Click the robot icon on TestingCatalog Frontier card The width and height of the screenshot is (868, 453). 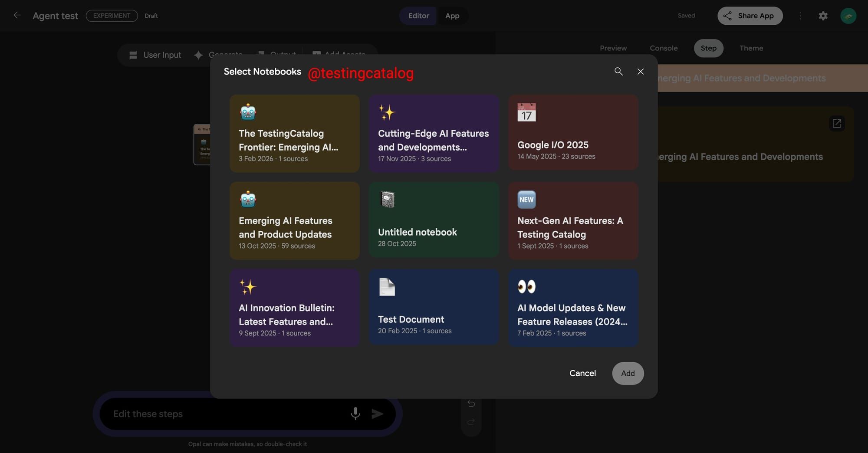(x=248, y=112)
